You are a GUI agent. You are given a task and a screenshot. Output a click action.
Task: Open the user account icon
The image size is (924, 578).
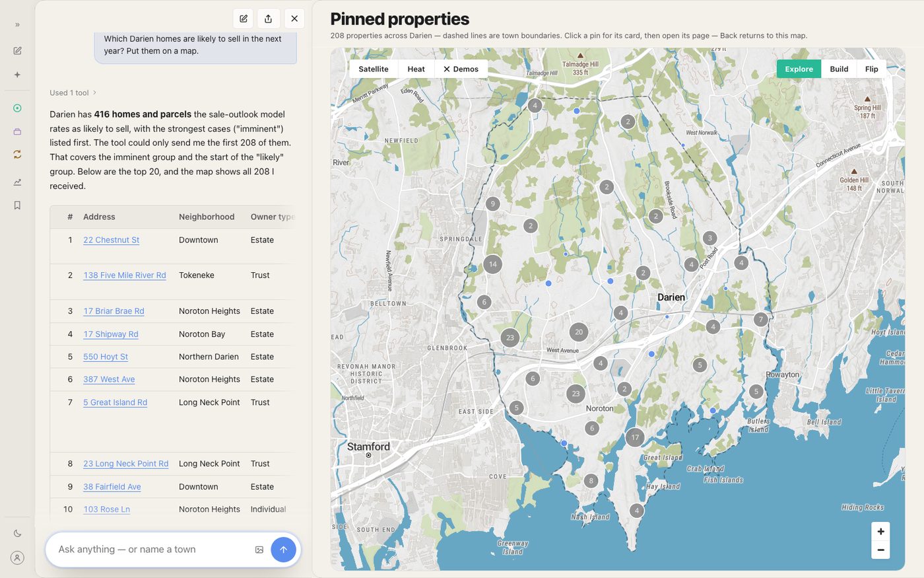17,558
